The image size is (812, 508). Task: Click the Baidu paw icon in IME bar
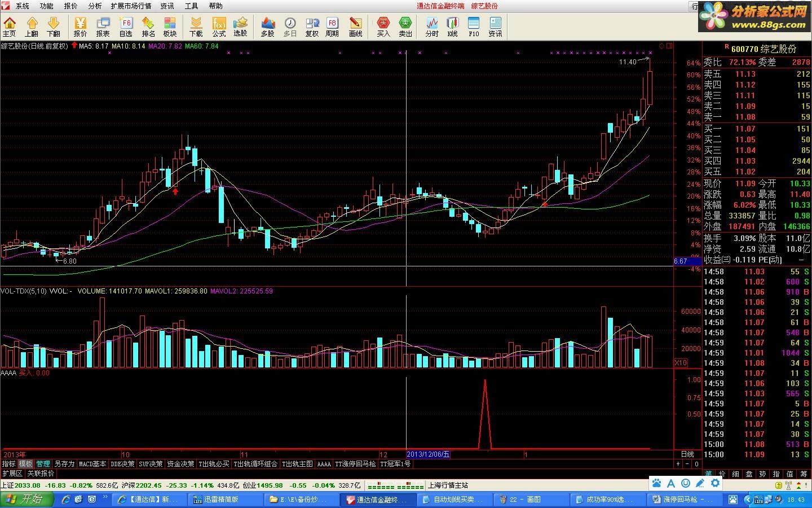tap(656, 483)
